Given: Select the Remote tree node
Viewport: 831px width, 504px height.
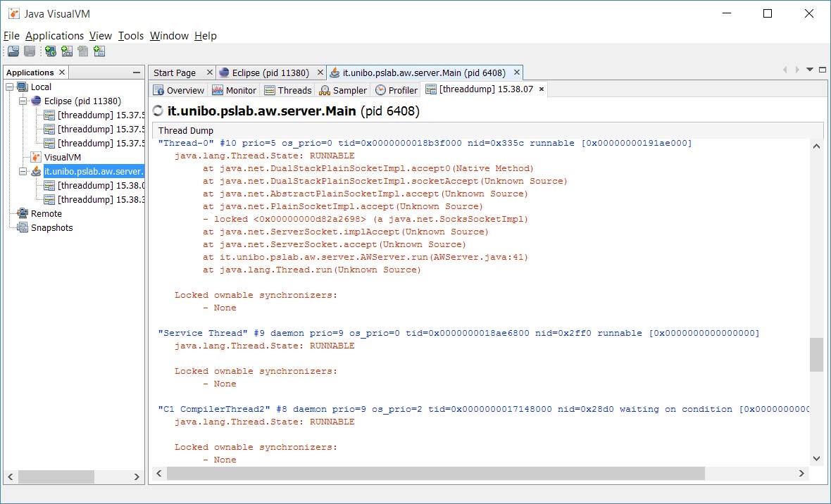Looking at the screenshot, I should [46, 213].
